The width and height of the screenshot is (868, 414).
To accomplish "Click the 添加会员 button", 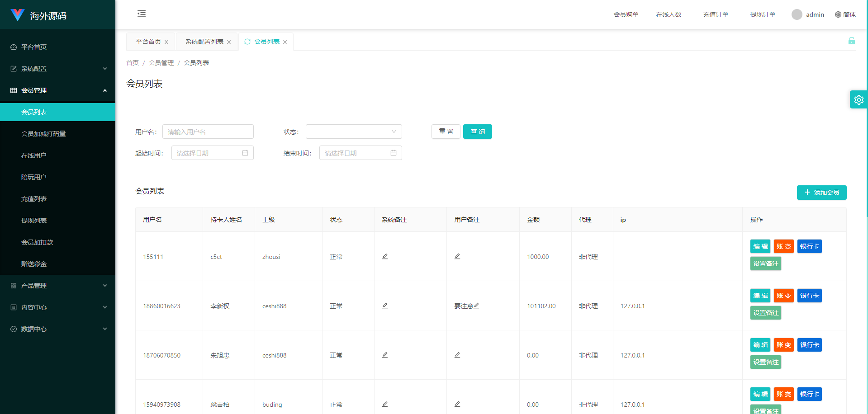I will click(x=821, y=193).
